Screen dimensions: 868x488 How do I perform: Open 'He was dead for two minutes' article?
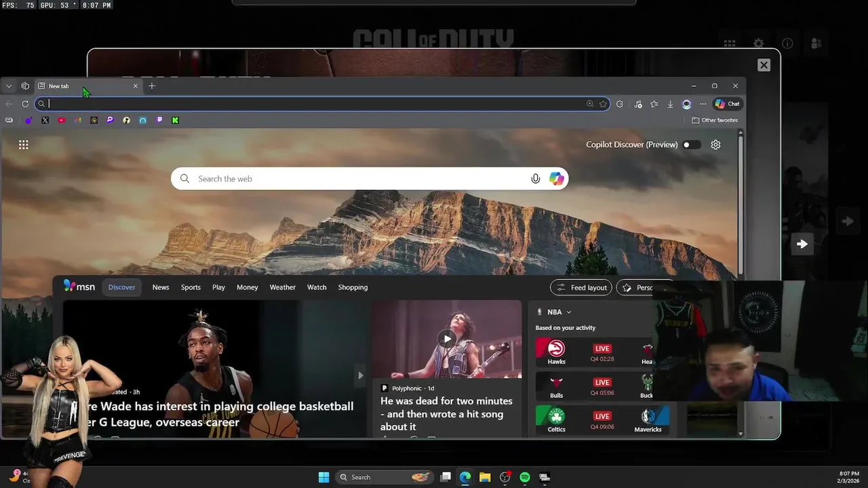(447, 413)
